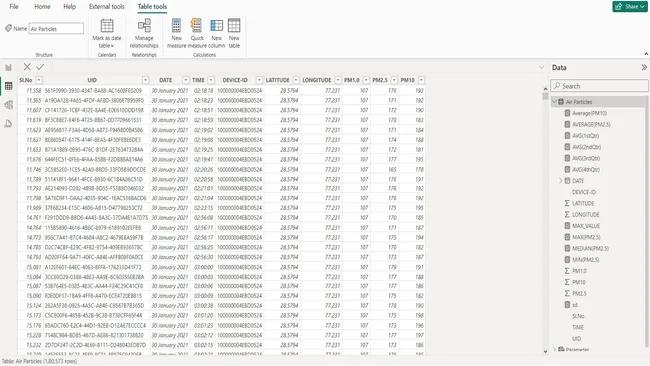
Task: Expand the DATE field hierarchy
Action: [x=560, y=181]
